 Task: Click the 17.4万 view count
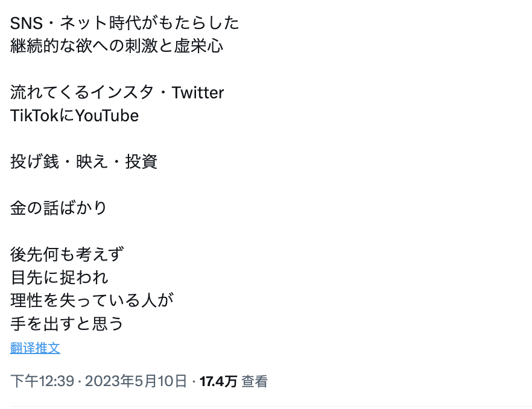[x=218, y=381]
